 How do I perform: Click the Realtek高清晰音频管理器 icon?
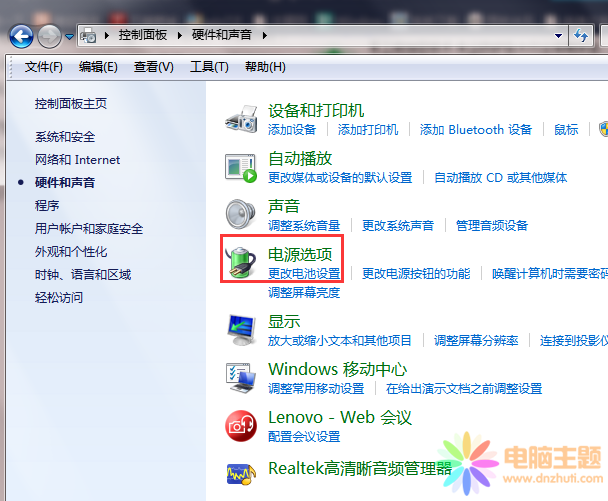241,473
